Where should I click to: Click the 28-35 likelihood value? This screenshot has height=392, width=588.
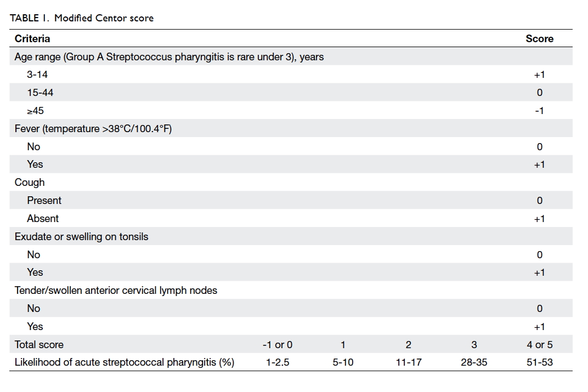point(474,362)
